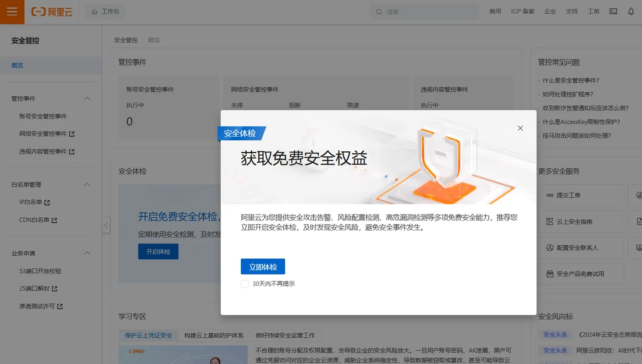Open 53端口开放校验 in the sidebar
This screenshot has height=364, width=642.
[40, 271]
